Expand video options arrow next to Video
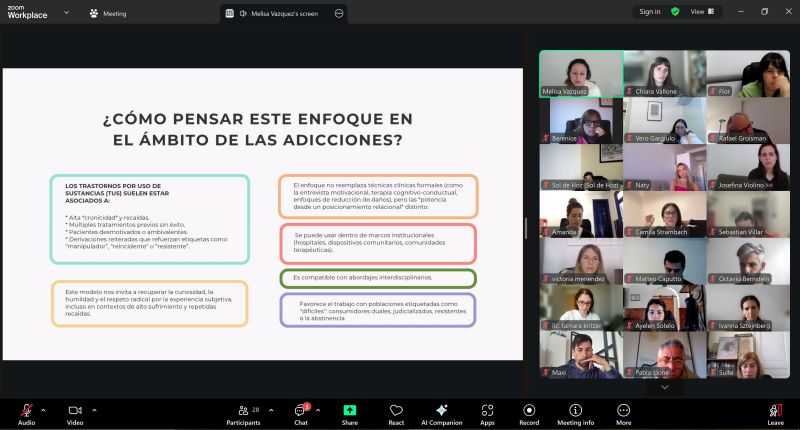The height and width of the screenshot is (430, 800). click(x=94, y=409)
